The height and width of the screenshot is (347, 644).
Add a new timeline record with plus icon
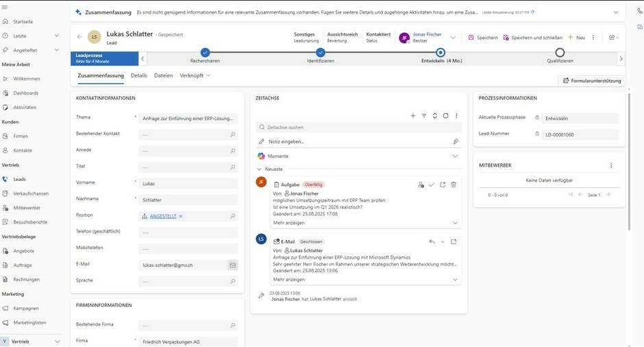pos(412,116)
